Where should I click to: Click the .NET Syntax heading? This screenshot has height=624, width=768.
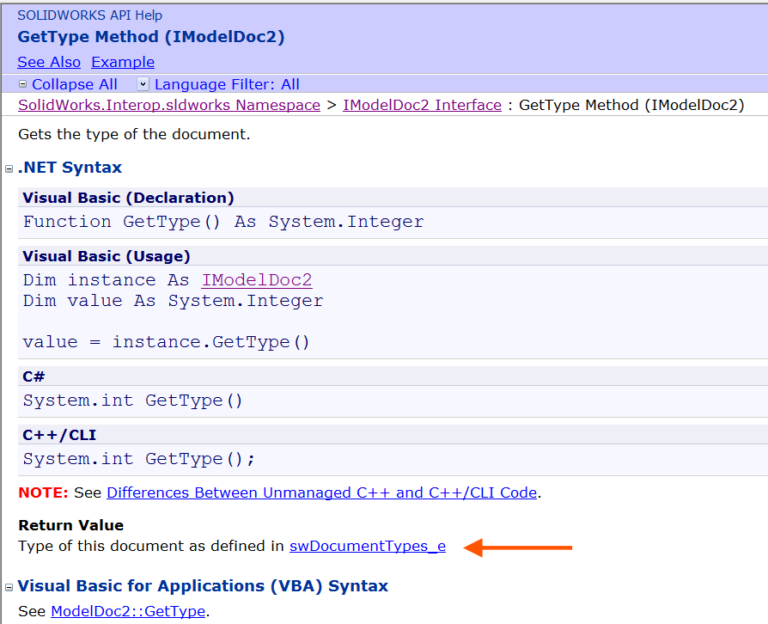click(x=70, y=168)
